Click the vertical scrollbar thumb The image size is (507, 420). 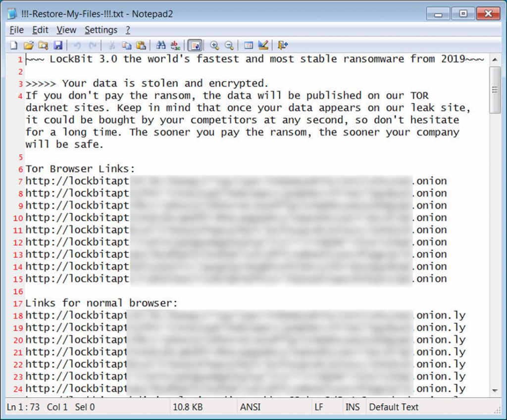coord(495,89)
